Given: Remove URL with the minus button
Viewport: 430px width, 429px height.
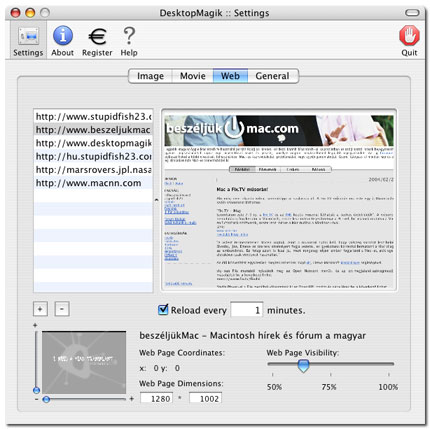Looking at the screenshot, I should (x=62, y=309).
